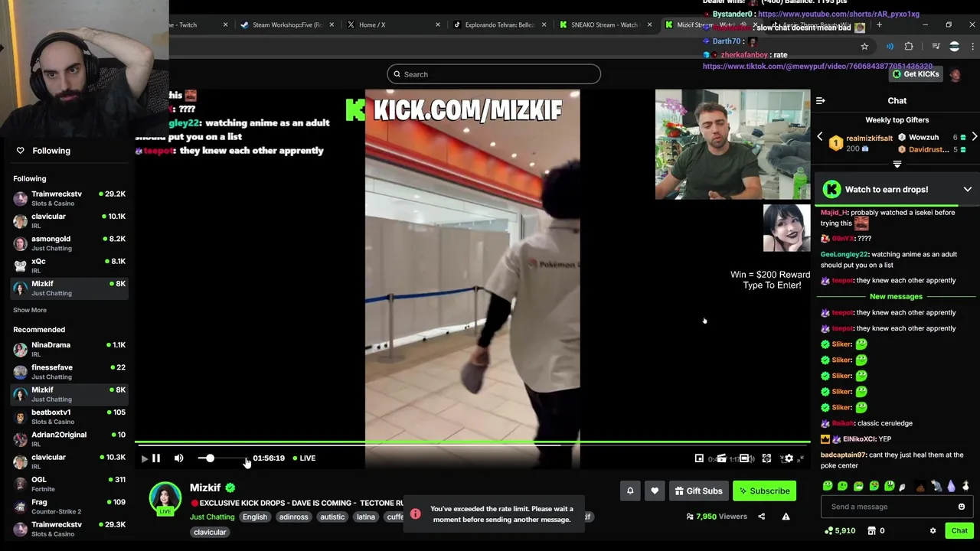Expand Watch to earn drops panel
This screenshot has height=551, width=980.
point(967,189)
